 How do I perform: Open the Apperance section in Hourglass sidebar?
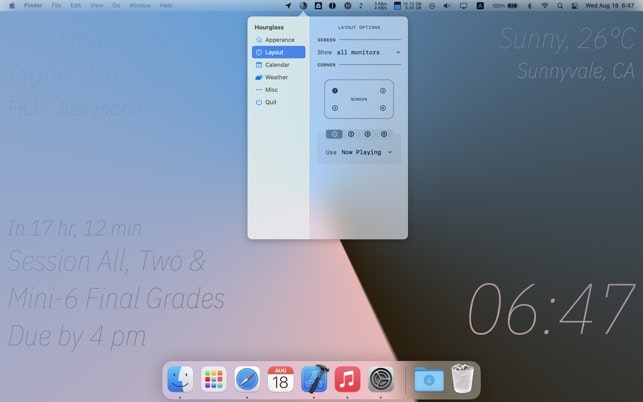[278, 40]
